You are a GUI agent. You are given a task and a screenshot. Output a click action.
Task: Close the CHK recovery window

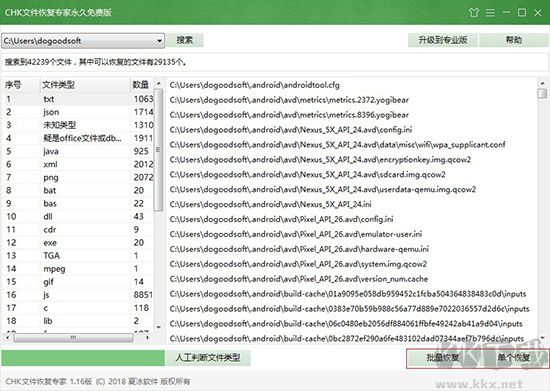538,13
